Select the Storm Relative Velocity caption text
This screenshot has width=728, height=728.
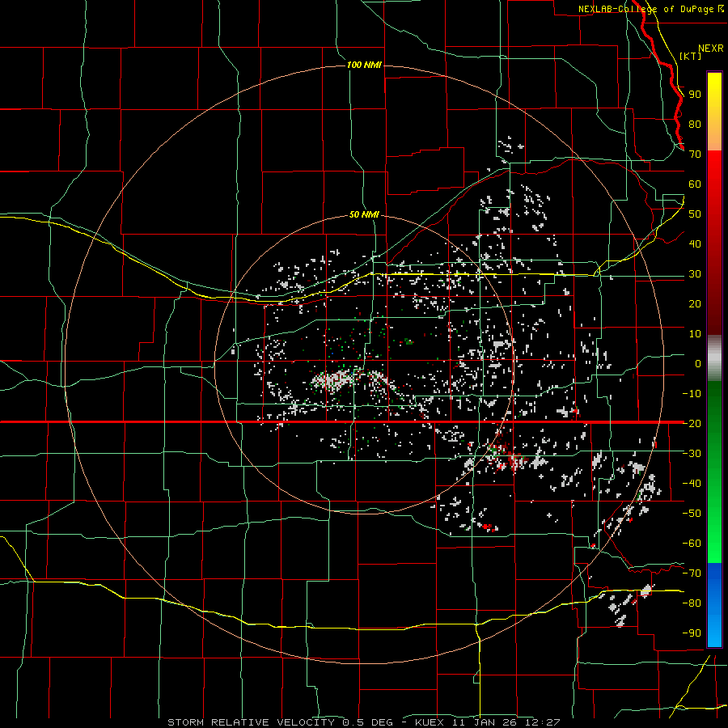[x=363, y=722]
